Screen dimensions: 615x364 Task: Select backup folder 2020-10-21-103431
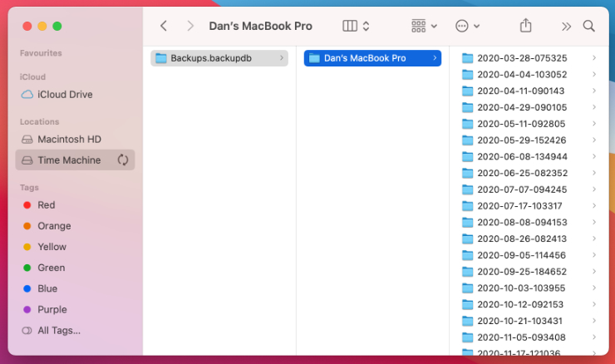click(x=529, y=321)
